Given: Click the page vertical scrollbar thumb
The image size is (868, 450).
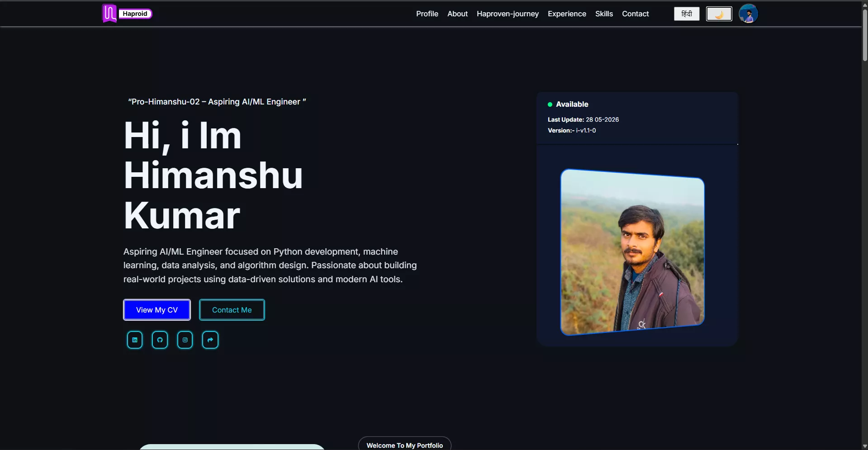Looking at the screenshot, I should point(864,35).
